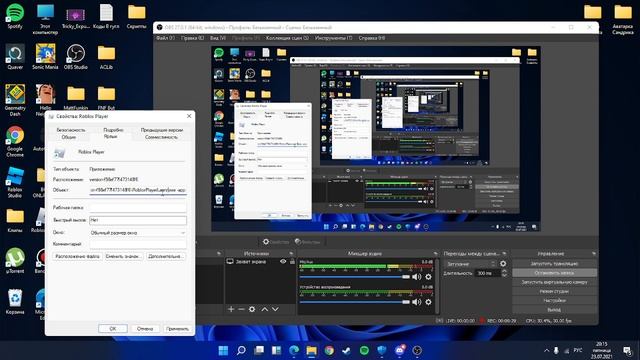The image size is (640, 360).
Task: Move source up with the up arrow
Action: coord(264,309)
